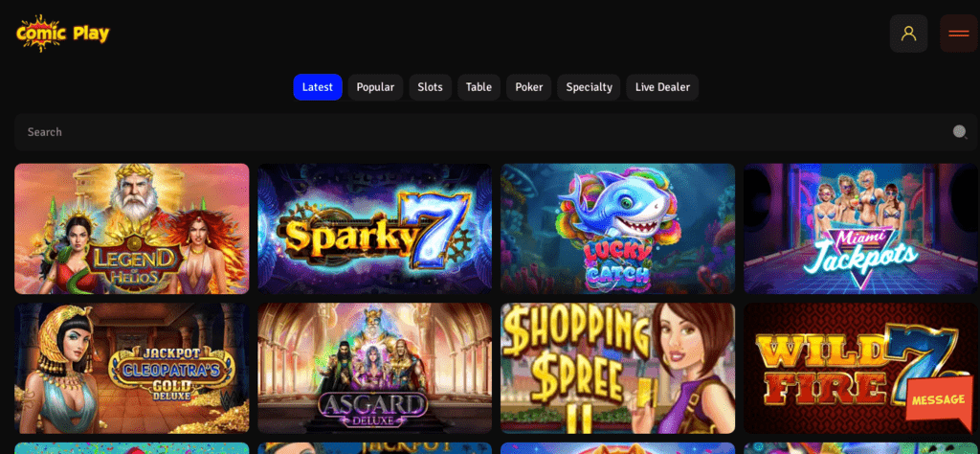Select the Latest games tab
The width and height of the screenshot is (980, 454).
pos(318,87)
